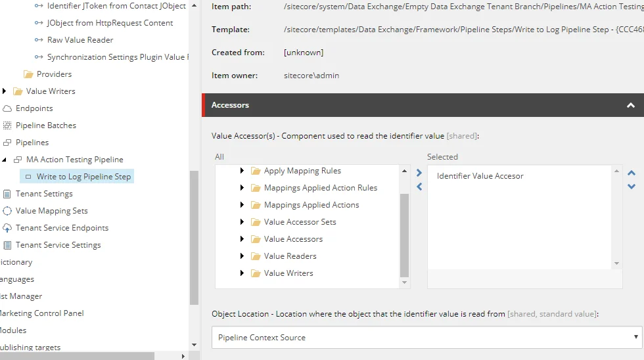Select the Endpoints tree item
The image size is (644, 360).
click(x=34, y=108)
